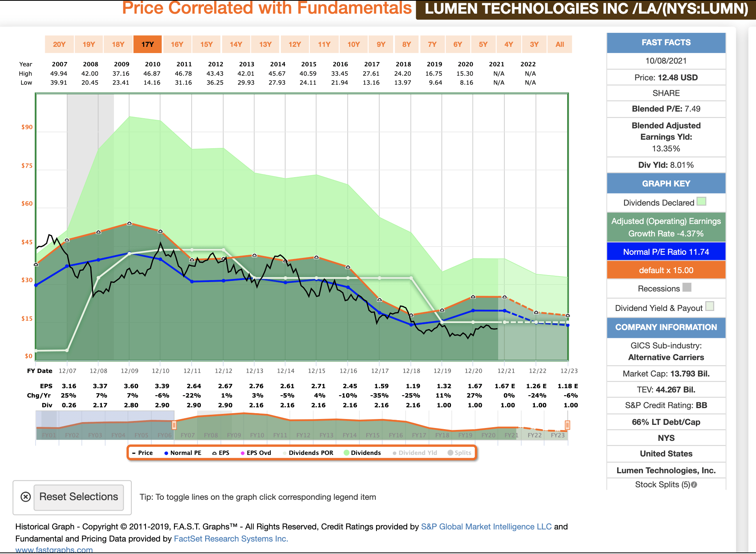The height and width of the screenshot is (554, 756).
Task: Toggle the Dividends legend item
Action: tap(362, 453)
